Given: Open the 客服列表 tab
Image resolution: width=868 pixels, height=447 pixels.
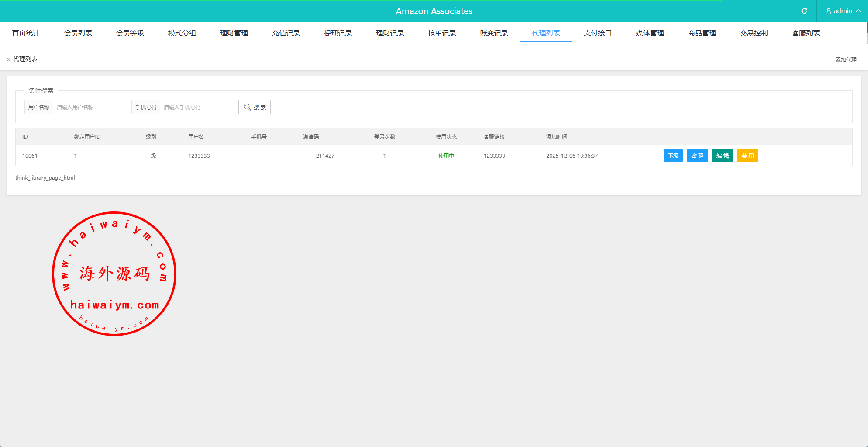Looking at the screenshot, I should coord(806,33).
